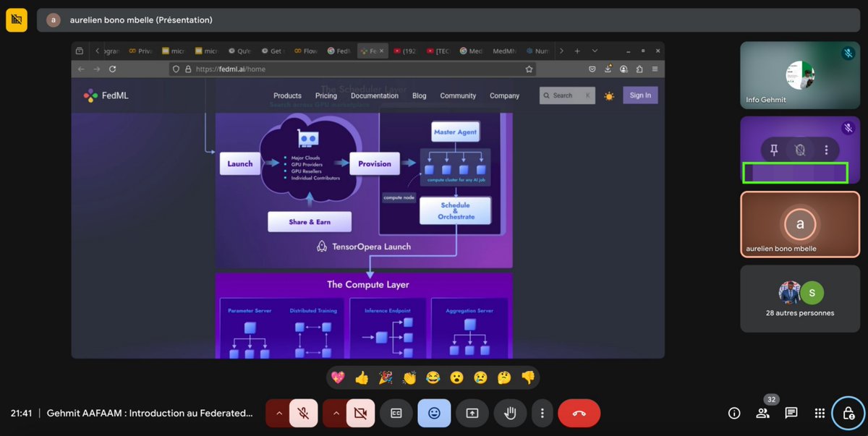This screenshot has width=868, height=436.
Task: Click the FedML logo
Action: 106,95
